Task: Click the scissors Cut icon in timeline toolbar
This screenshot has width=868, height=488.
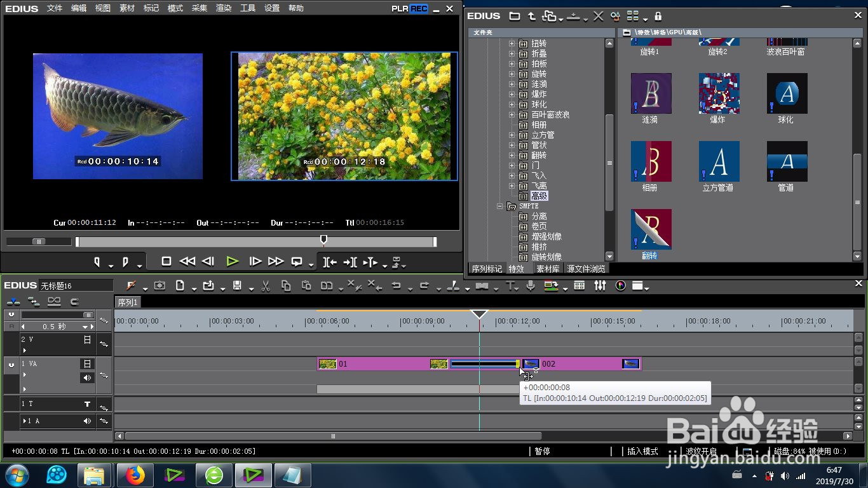Action: 266,286
